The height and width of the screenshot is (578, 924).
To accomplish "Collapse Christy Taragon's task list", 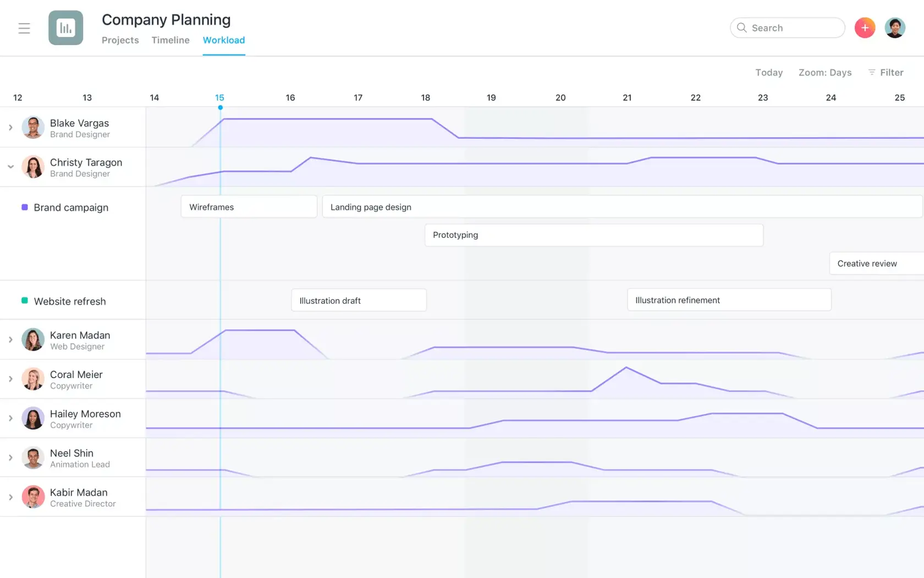I will point(10,166).
